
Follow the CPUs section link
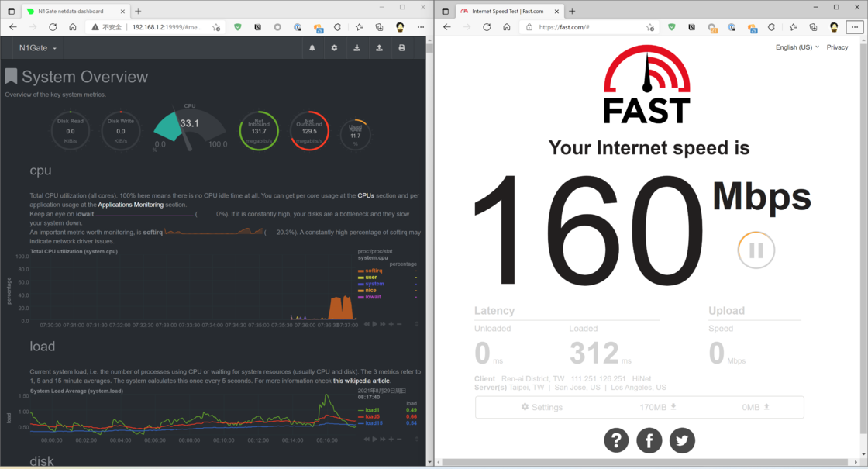click(x=366, y=195)
